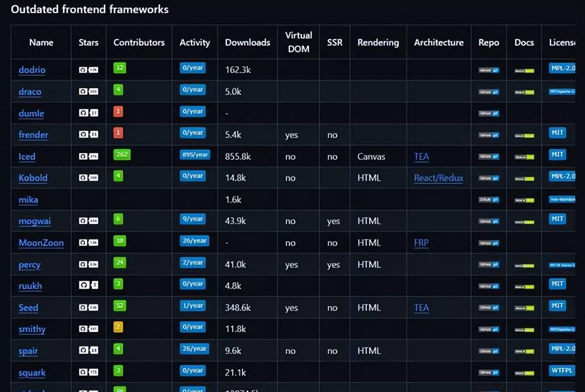Image resolution: width=585 pixels, height=392 pixels.
Task: Click the "162.3k" downloads value for dodrio
Action: click(238, 70)
